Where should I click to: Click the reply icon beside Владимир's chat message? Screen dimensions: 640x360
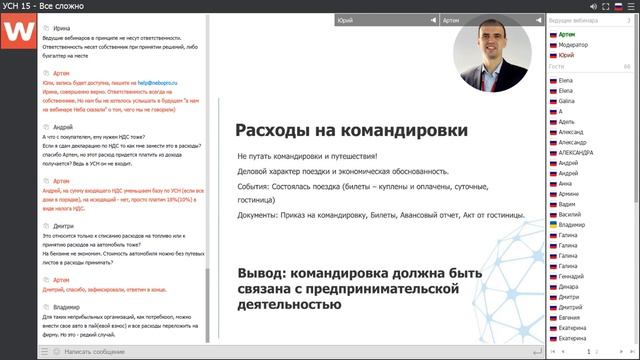pos(46,307)
